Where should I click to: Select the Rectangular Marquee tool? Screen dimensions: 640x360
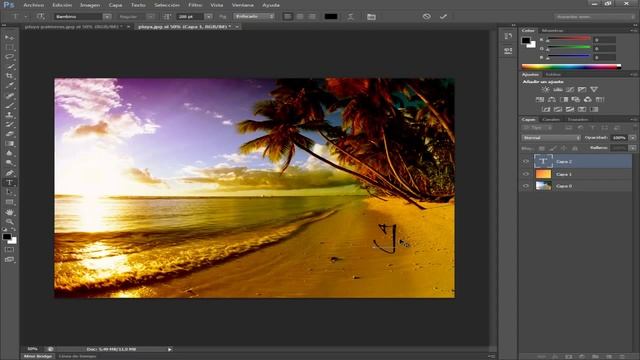click(9, 47)
